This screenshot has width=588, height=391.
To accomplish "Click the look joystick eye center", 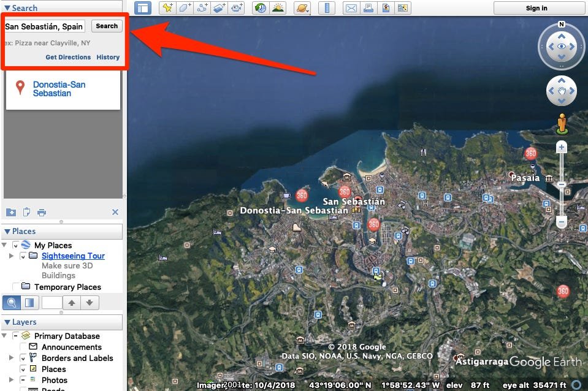I will point(562,47).
